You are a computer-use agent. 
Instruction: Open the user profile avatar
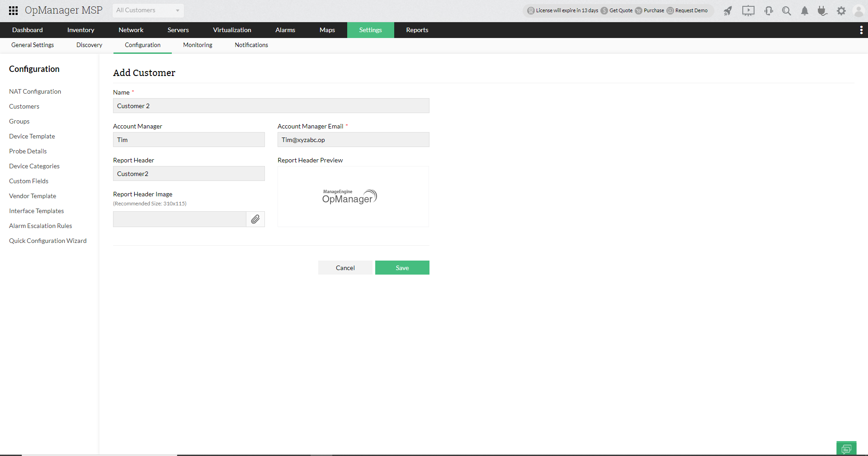(859, 10)
